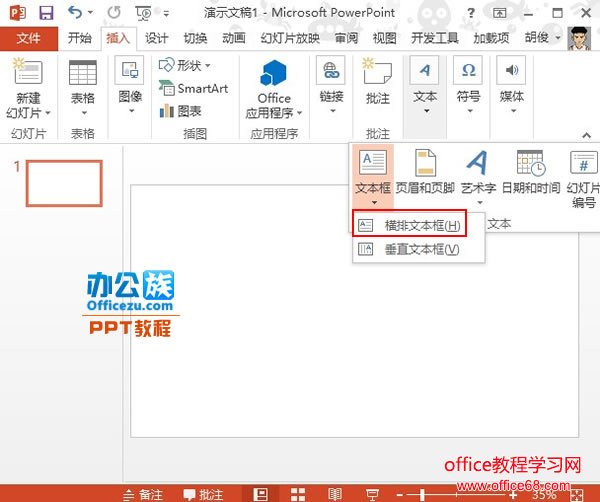Click the PowerPoint application logo icon
600x502 pixels.
click(x=18, y=13)
